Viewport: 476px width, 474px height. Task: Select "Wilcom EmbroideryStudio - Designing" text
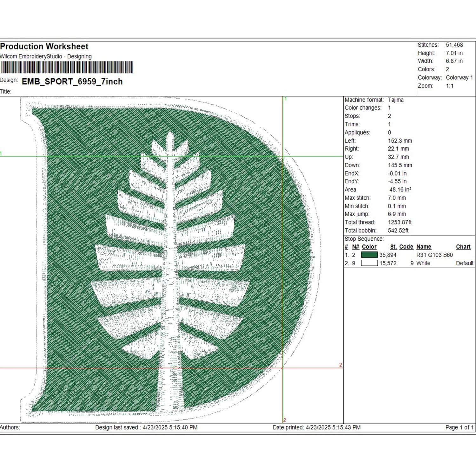click(x=46, y=56)
